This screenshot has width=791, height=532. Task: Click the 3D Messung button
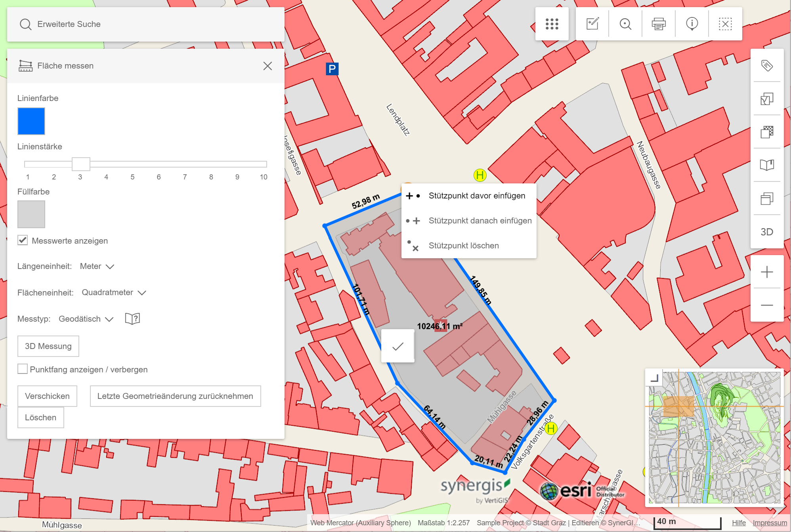[x=48, y=346]
